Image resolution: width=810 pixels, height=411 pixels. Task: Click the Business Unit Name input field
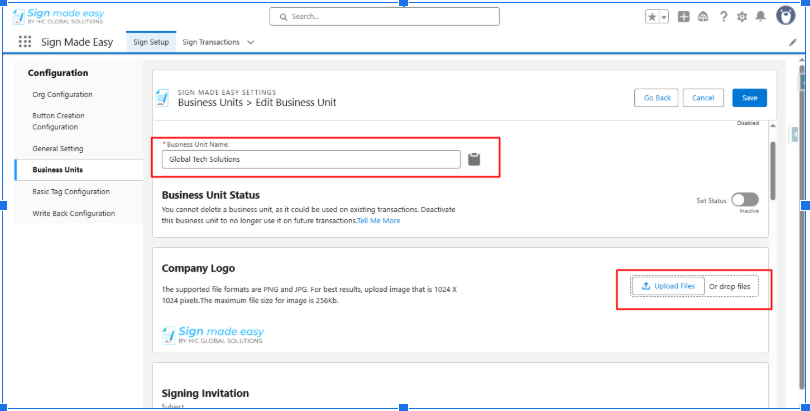(311, 160)
